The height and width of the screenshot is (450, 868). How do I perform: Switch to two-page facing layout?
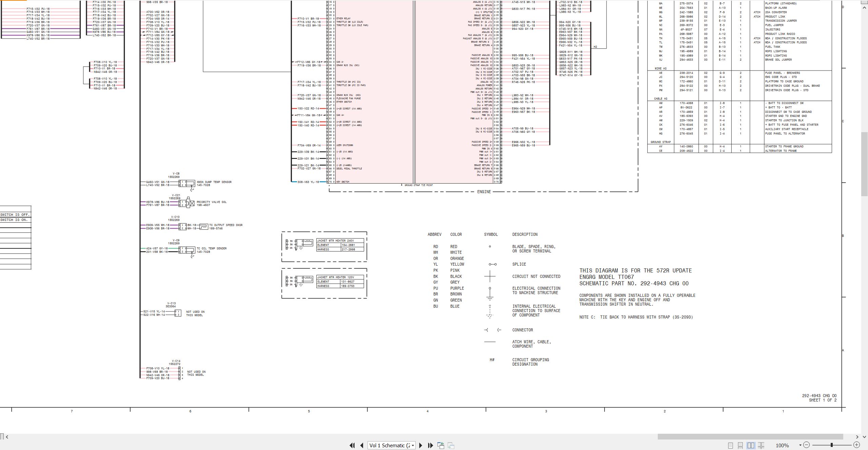coord(751,446)
